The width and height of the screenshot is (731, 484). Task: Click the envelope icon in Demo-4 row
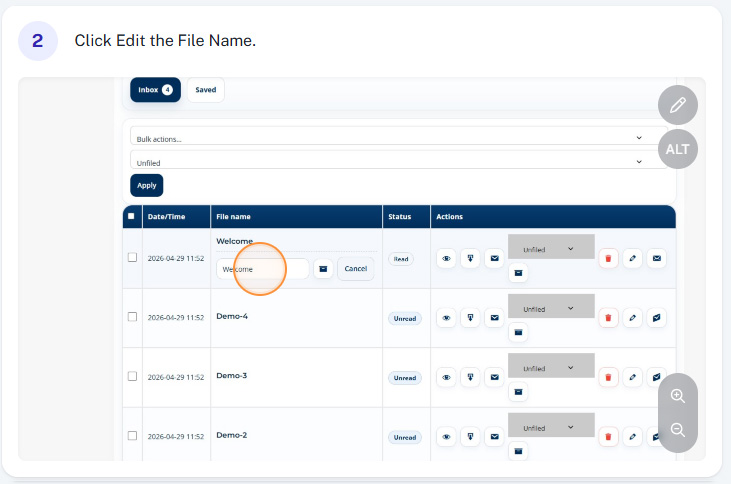point(495,318)
